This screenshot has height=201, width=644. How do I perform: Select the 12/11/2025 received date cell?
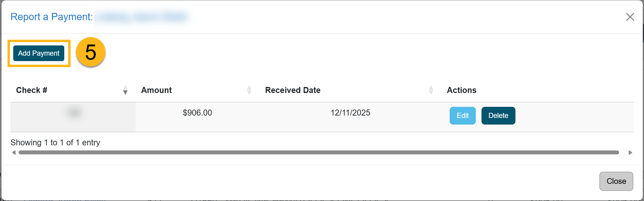[x=350, y=113]
